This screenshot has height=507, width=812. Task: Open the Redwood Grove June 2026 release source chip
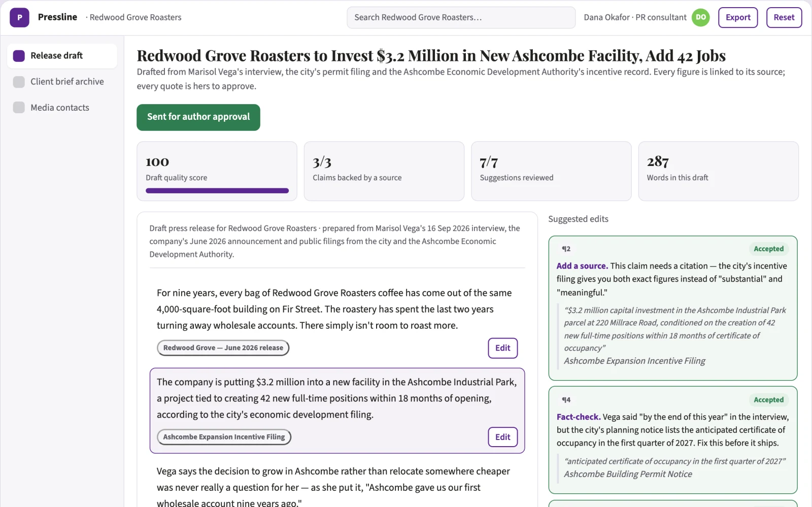(223, 348)
